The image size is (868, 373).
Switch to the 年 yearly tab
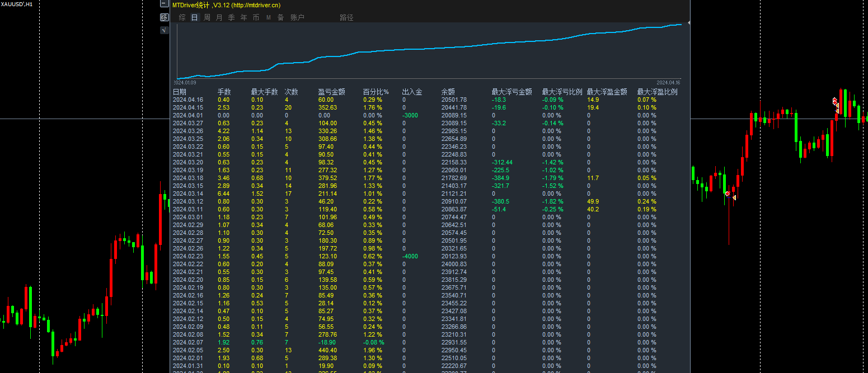tap(244, 17)
